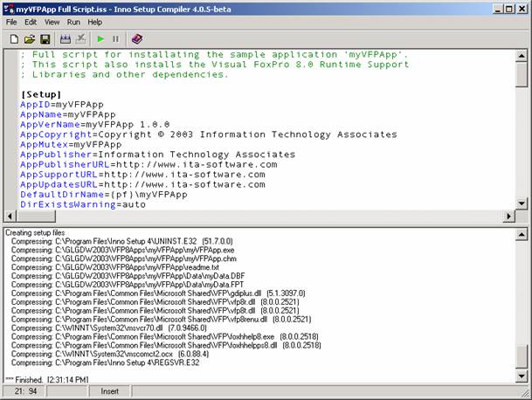
Task: Click the vfp8t.dll compressing output line
Action: pyautogui.click(x=155, y=310)
